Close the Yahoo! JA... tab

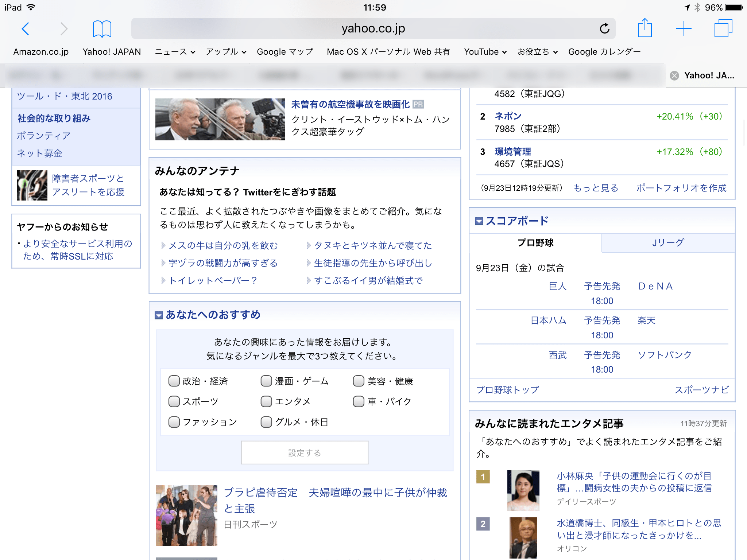tap(674, 75)
